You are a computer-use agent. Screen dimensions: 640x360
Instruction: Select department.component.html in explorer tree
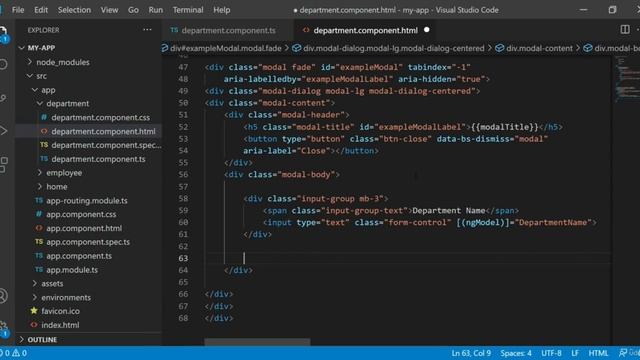point(103,131)
